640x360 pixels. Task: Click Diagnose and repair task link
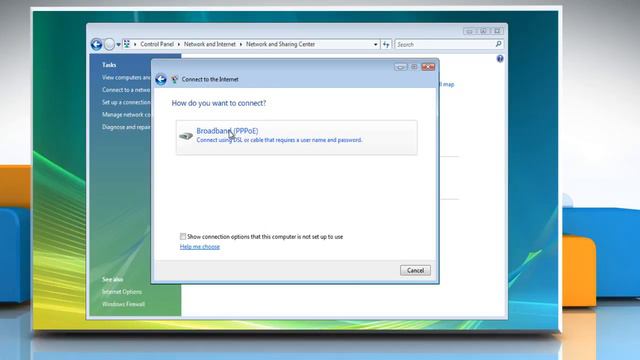click(x=126, y=127)
